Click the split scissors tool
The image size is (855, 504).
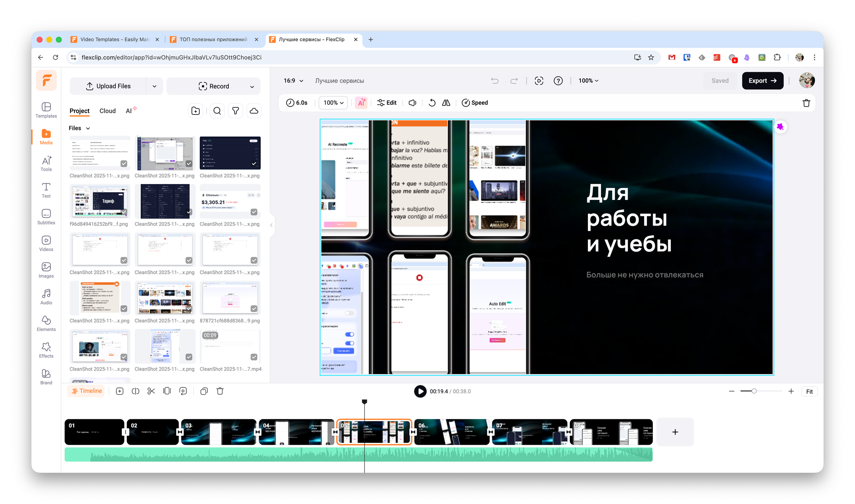coord(151,391)
